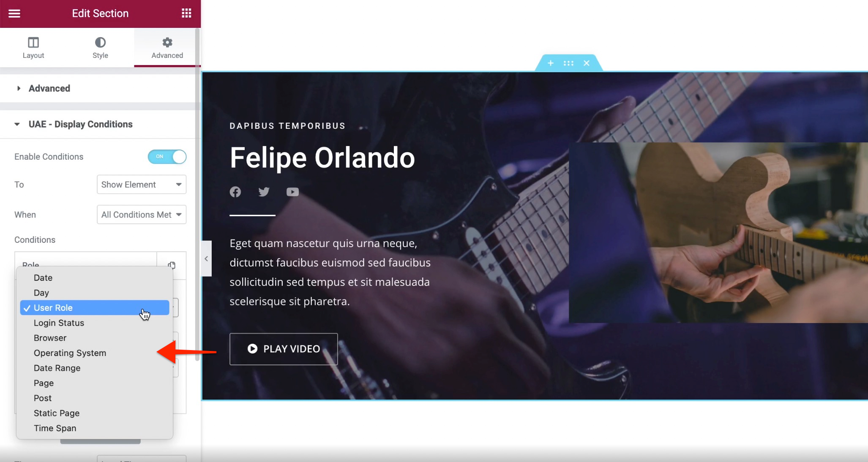Click the Style tab icon
The width and height of the screenshot is (868, 462).
[x=101, y=43]
